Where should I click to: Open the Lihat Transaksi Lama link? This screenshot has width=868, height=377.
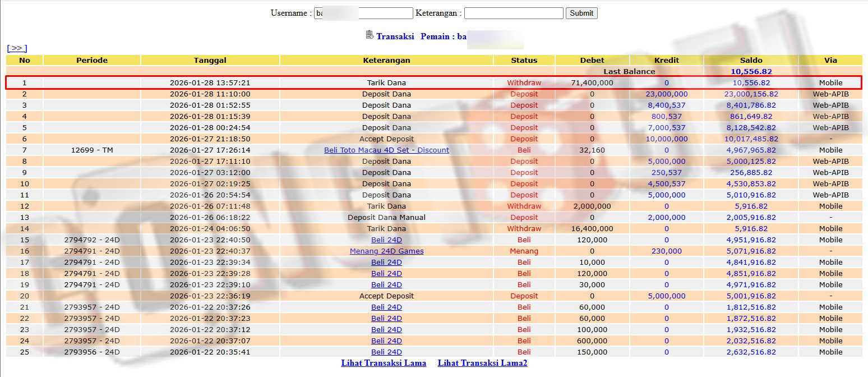pos(384,363)
